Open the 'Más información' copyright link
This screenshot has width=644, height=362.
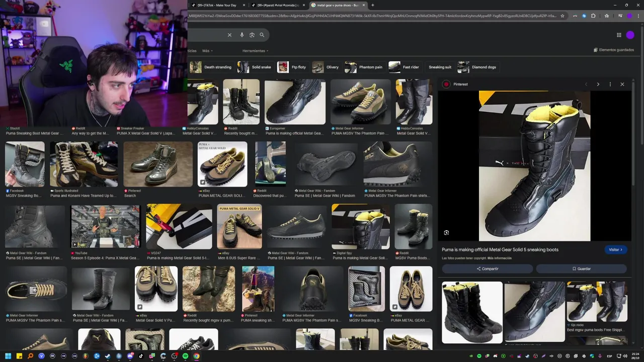click(x=500, y=258)
